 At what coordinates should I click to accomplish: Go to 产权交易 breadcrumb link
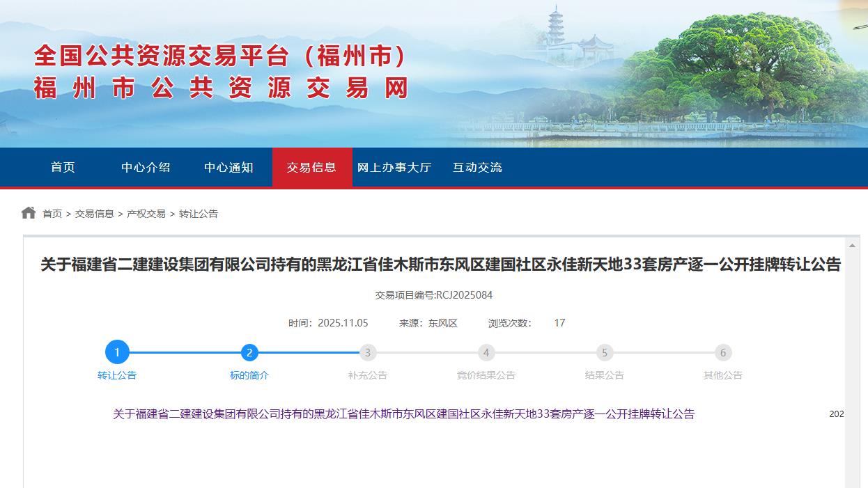pyautogui.click(x=146, y=214)
